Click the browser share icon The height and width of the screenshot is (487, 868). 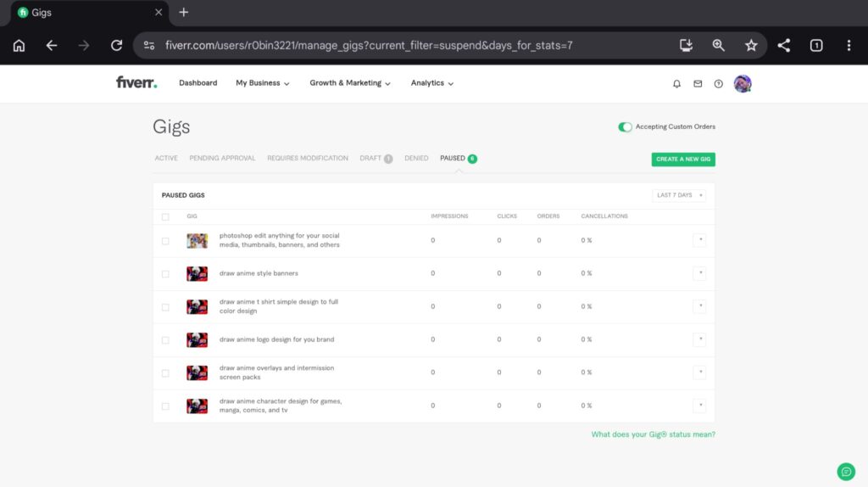(783, 46)
